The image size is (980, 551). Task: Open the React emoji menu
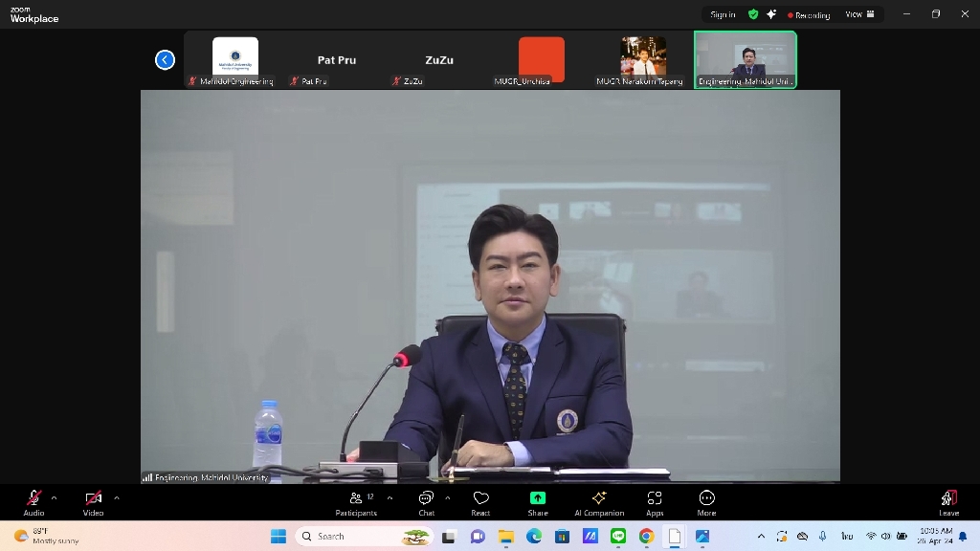(480, 502)
